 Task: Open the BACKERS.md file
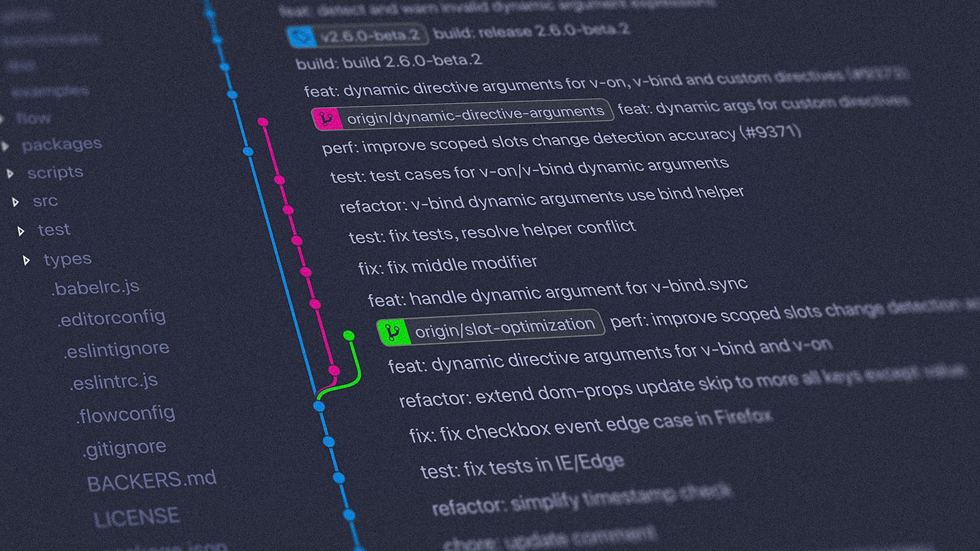pos(153,478)
